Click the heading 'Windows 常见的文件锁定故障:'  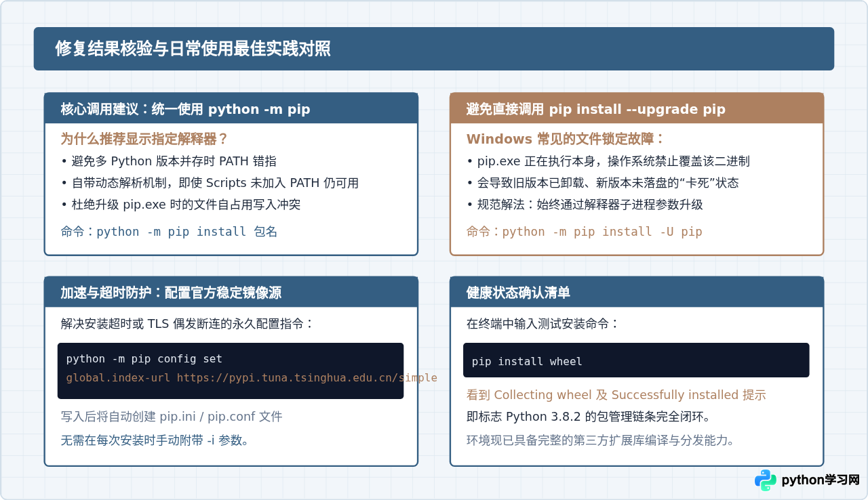click(566, 139)
